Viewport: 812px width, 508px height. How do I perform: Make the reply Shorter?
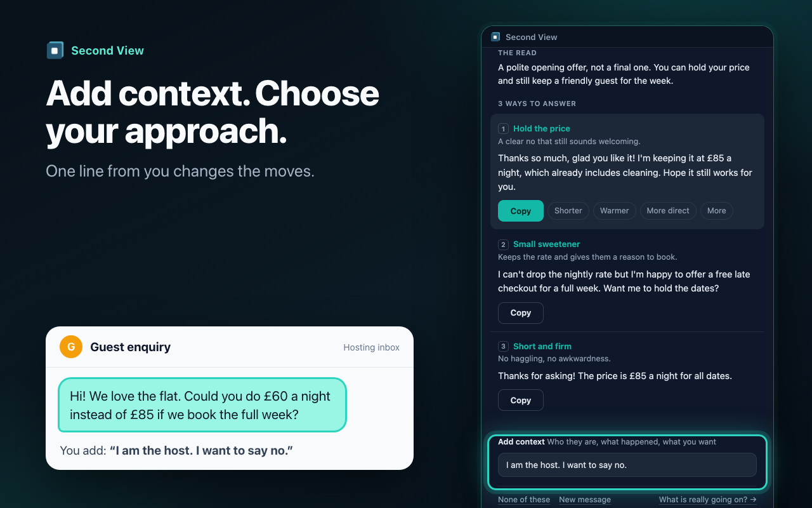[x=568, y=211]
